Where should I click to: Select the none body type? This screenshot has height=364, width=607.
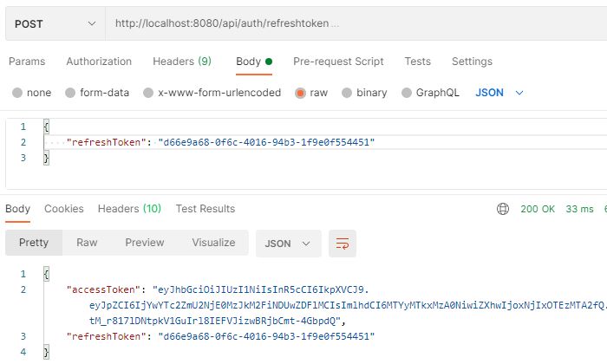(x=32, y=93)
